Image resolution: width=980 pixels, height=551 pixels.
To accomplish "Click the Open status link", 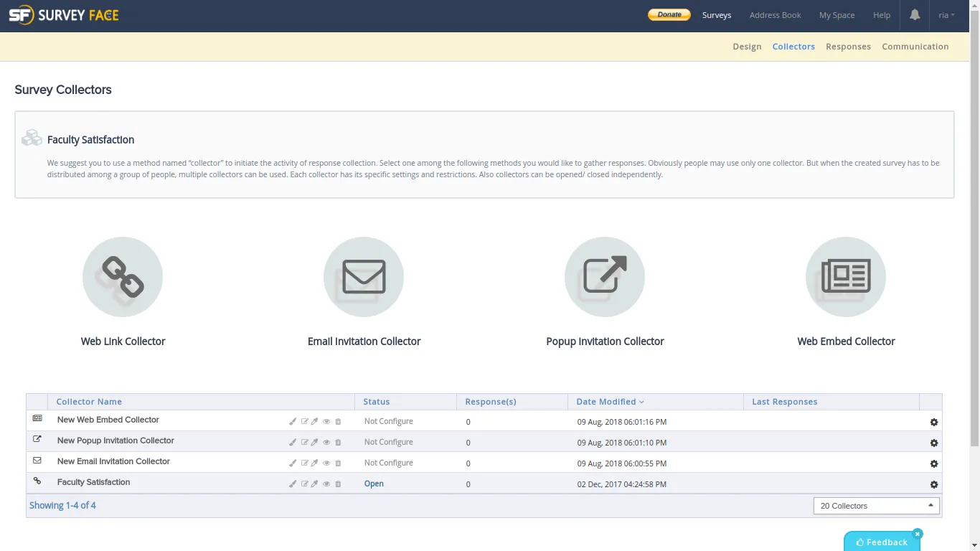I will [374, 484].
